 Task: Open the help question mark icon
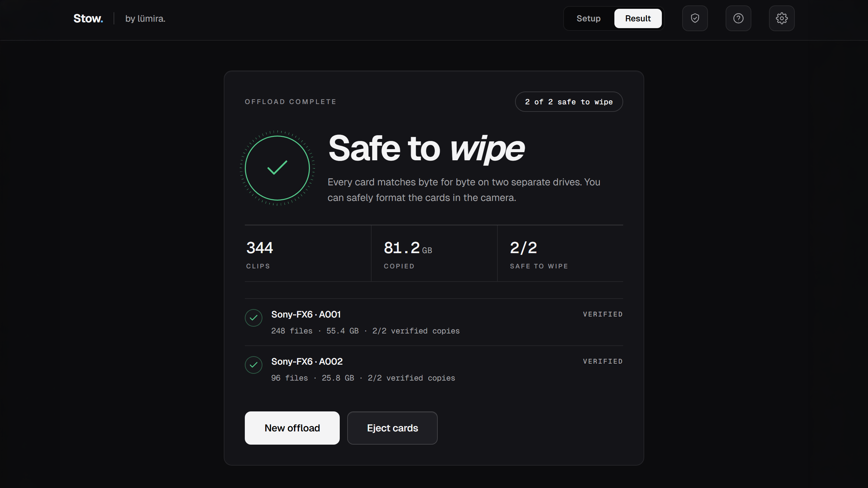pyautogui.click(x=738, y=18)
